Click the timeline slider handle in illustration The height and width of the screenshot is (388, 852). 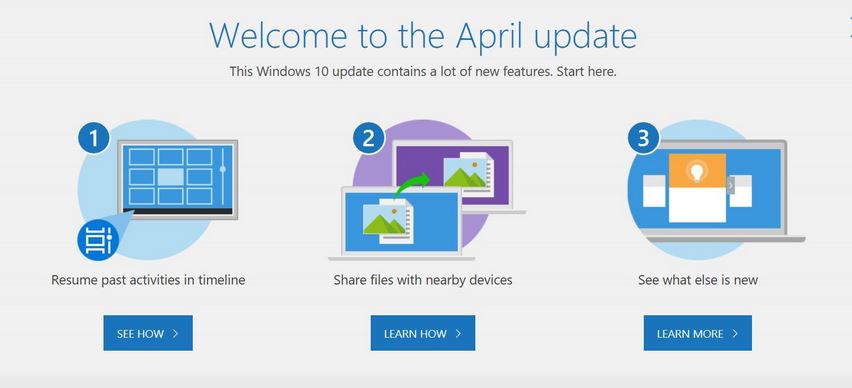pyautogui.click(x=222, y=170)
